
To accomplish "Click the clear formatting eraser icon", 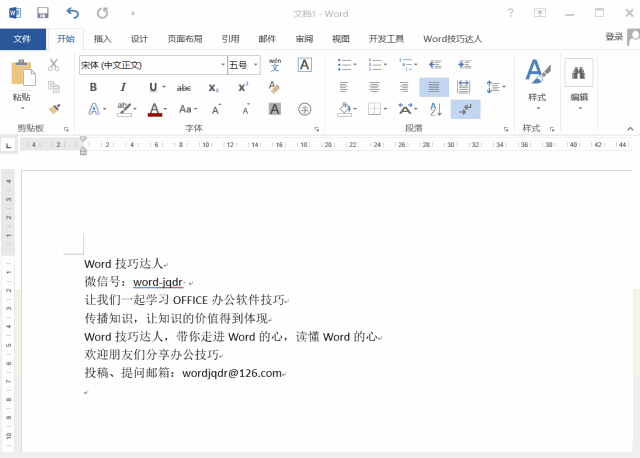I will click(x=274, y=87).
